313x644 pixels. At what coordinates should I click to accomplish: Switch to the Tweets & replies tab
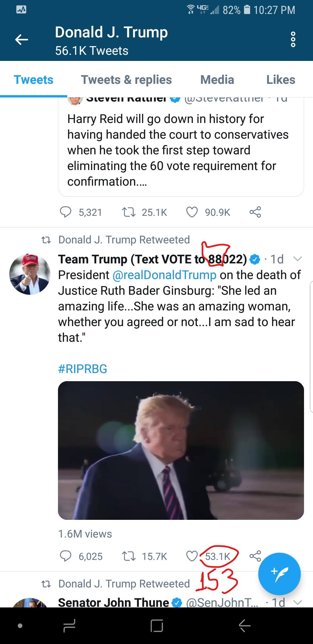126,80
